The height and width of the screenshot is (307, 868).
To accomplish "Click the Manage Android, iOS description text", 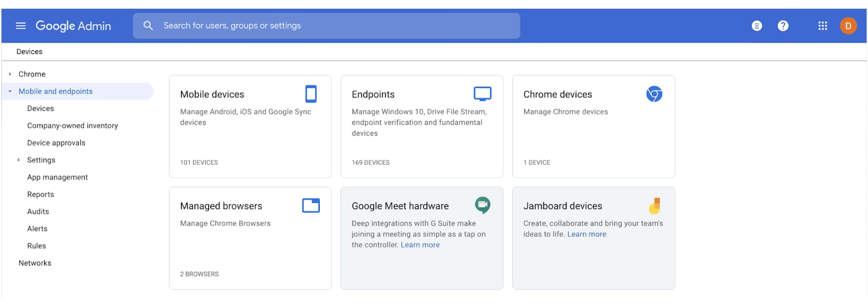I will point(246,117).
